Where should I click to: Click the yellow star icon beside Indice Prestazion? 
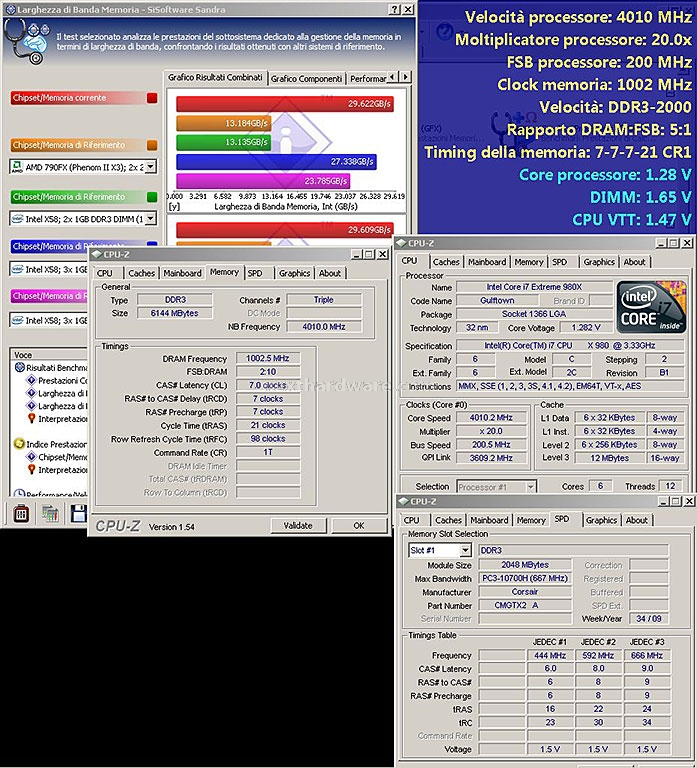[x=20, y=444]
